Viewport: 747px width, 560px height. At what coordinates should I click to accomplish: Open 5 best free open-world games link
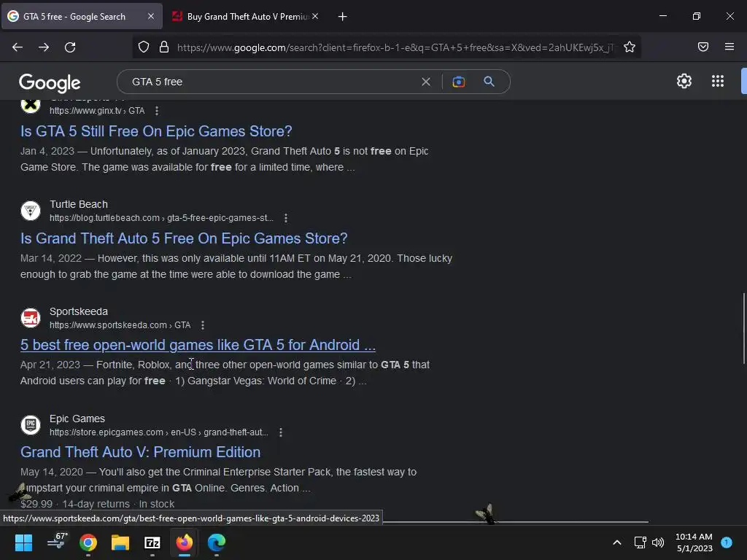click(198, 345)
